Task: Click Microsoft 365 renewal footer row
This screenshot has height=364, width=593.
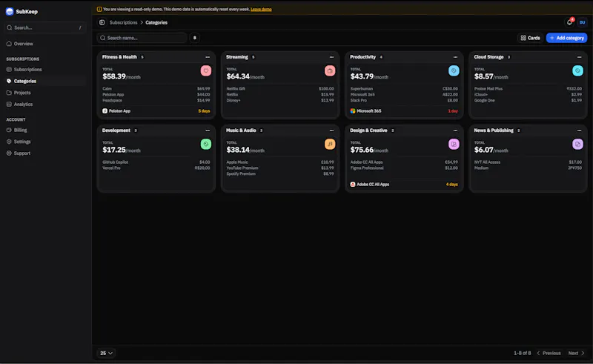Action: click(x=404, y=111)
